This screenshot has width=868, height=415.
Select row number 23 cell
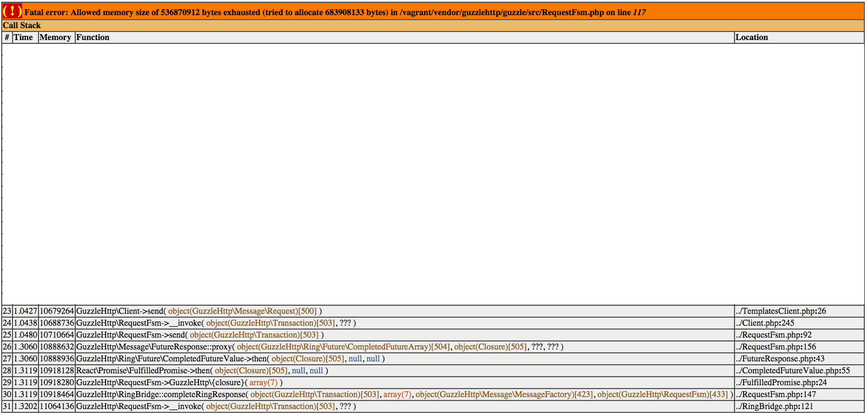click(7, 311)
